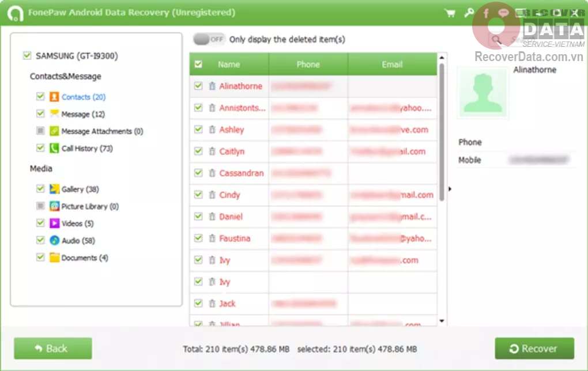
Task: Click the Audio icon
Action: tap(54, 240)
